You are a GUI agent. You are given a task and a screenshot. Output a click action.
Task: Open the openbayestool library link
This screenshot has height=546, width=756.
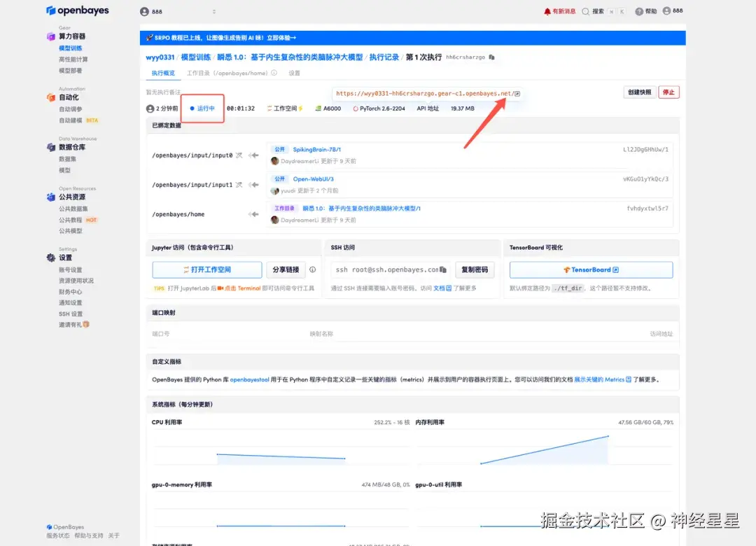point(249,379)
